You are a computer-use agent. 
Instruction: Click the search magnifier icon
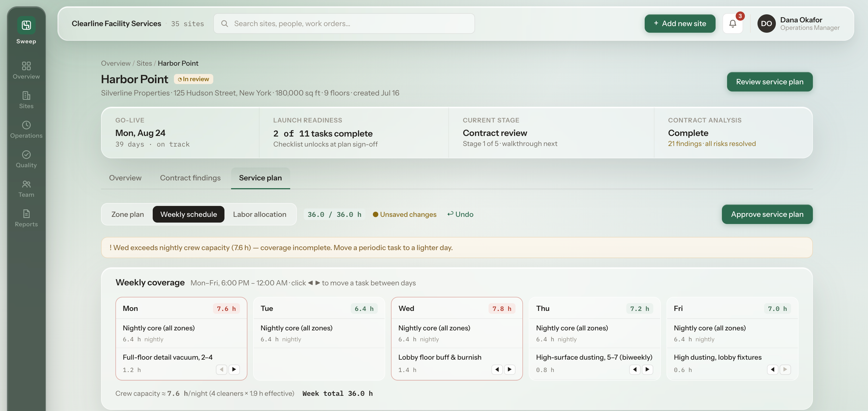(x=224, y=24)
